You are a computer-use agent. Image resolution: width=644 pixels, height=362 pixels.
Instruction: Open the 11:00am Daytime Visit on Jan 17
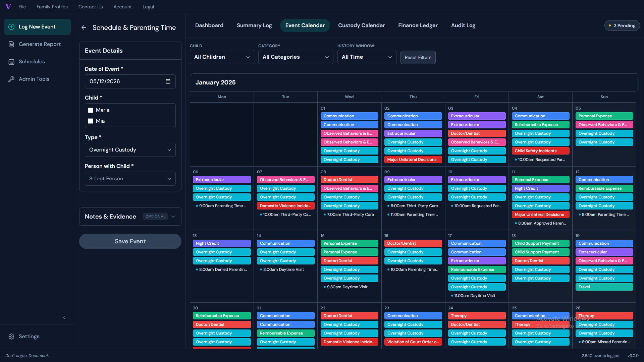point(477,296)
